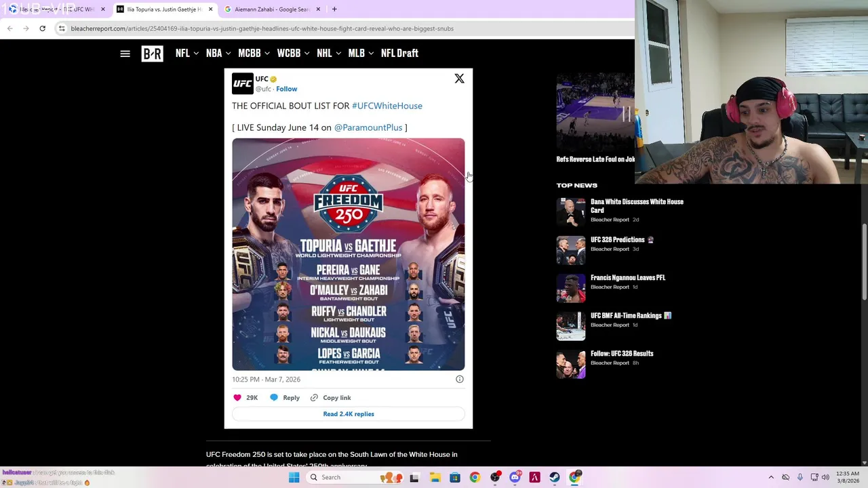The height and width of the screenshot is (488, 868).
Task: Open the OBS Studio taskbar icon
Action: coord(494,477)
